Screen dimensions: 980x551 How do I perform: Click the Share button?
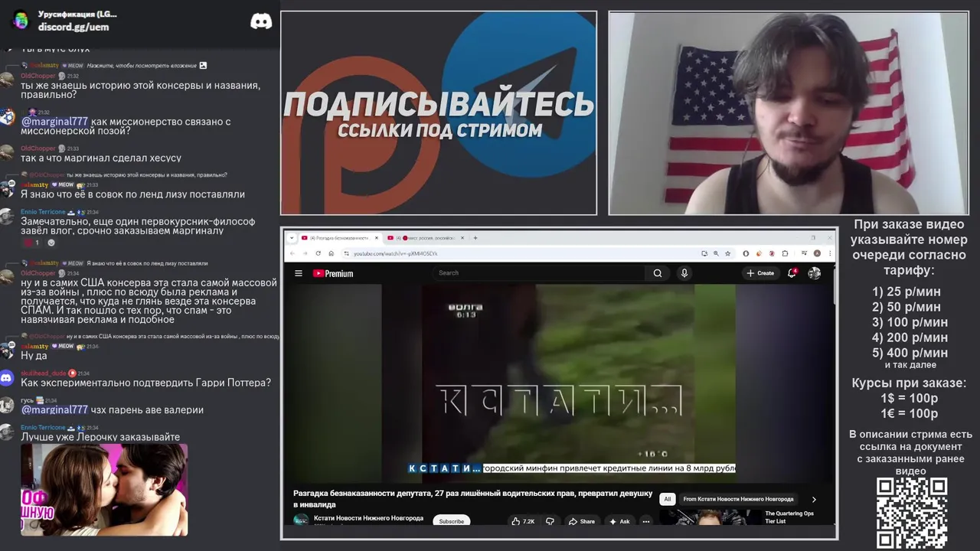581,521
